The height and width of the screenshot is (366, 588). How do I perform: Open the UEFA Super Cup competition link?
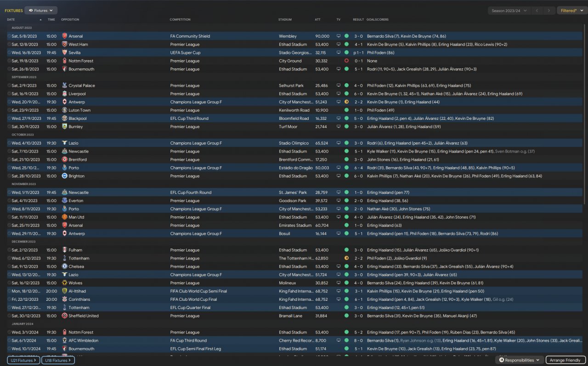pos(187,53)
